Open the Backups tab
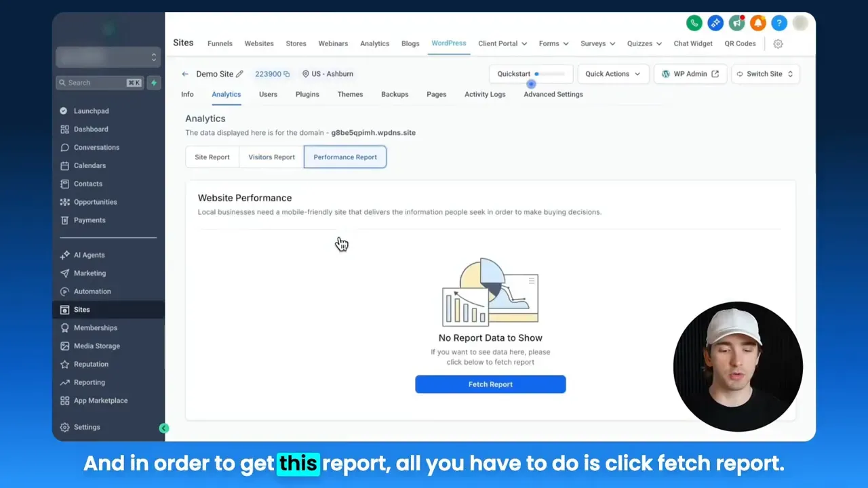868x488 pixels. tap(395, 94)
